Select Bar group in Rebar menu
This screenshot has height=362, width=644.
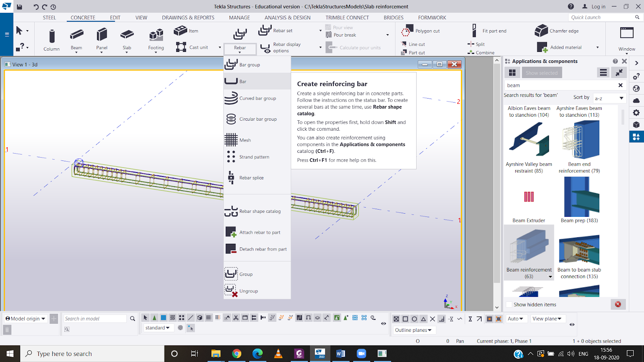coord(257,64)
